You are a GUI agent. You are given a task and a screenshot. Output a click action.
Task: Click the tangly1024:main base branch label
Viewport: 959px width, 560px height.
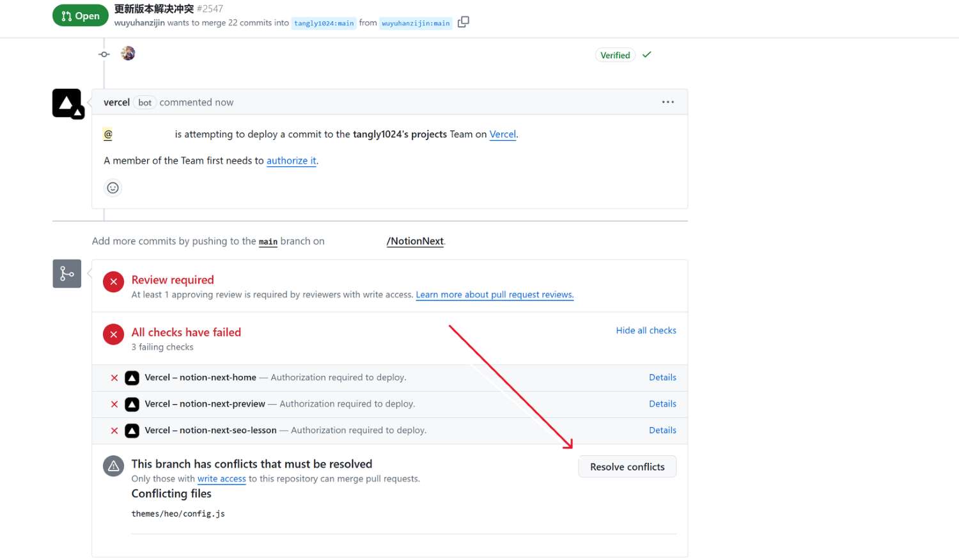tap(324, 24)
